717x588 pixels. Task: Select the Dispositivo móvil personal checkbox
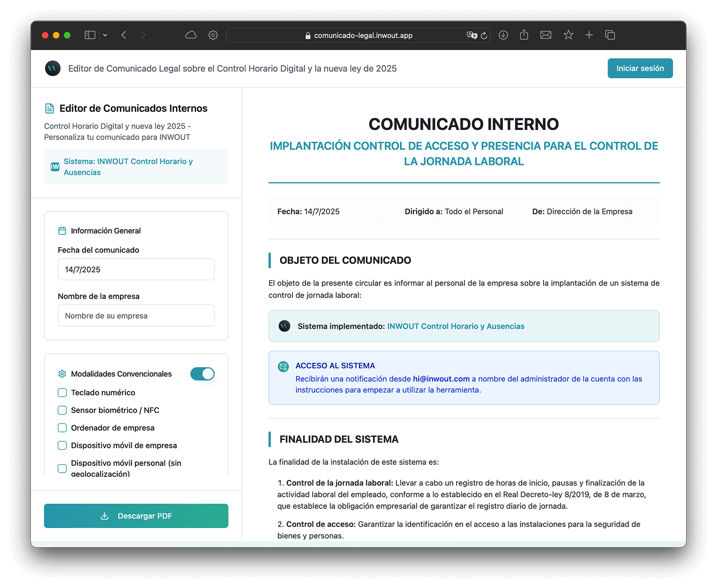[x=62, y=469]
